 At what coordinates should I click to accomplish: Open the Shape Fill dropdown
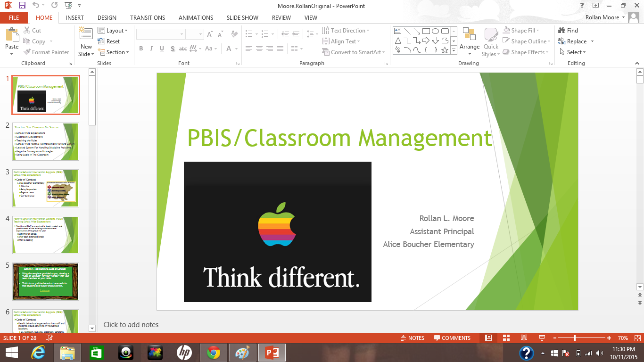[520, 31]
